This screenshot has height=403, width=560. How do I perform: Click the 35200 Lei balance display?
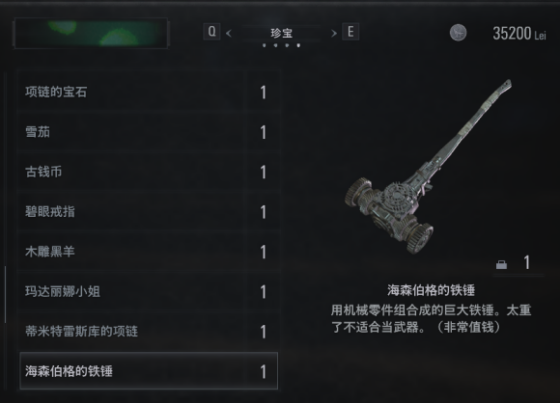pyautogui.click(x=519, y=34)
